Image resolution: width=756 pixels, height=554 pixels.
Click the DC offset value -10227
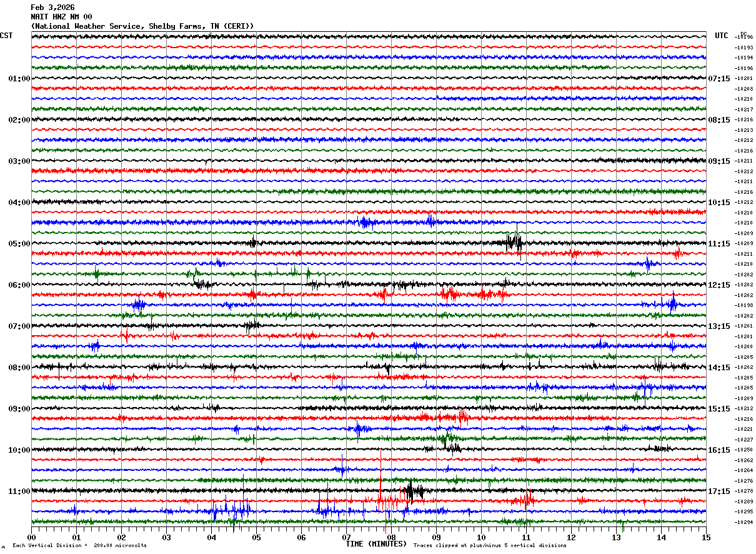point(744,440)
